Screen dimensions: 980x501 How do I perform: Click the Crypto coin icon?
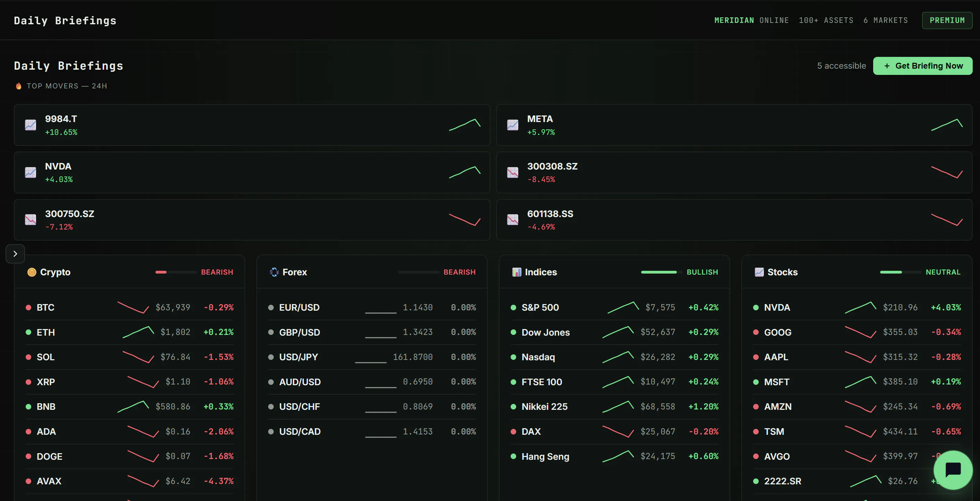32,272
